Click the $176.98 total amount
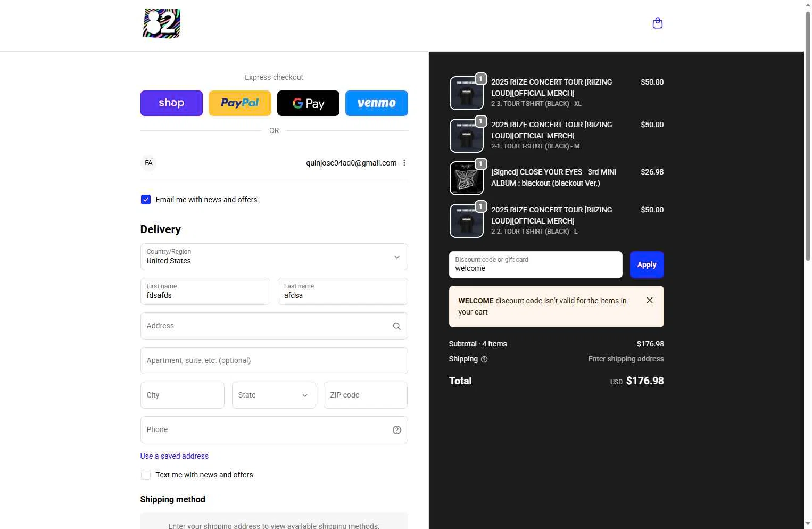The height and width of the screenshot is (529, 812). point(645,381)
